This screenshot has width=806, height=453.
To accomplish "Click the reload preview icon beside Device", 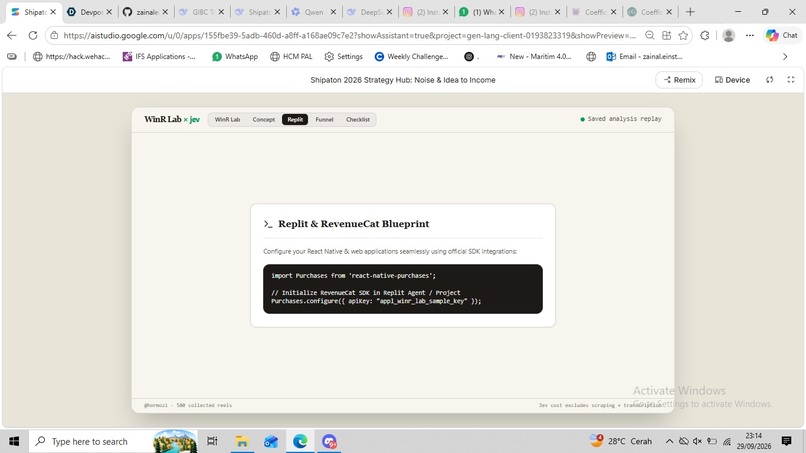I will point(770,80).
